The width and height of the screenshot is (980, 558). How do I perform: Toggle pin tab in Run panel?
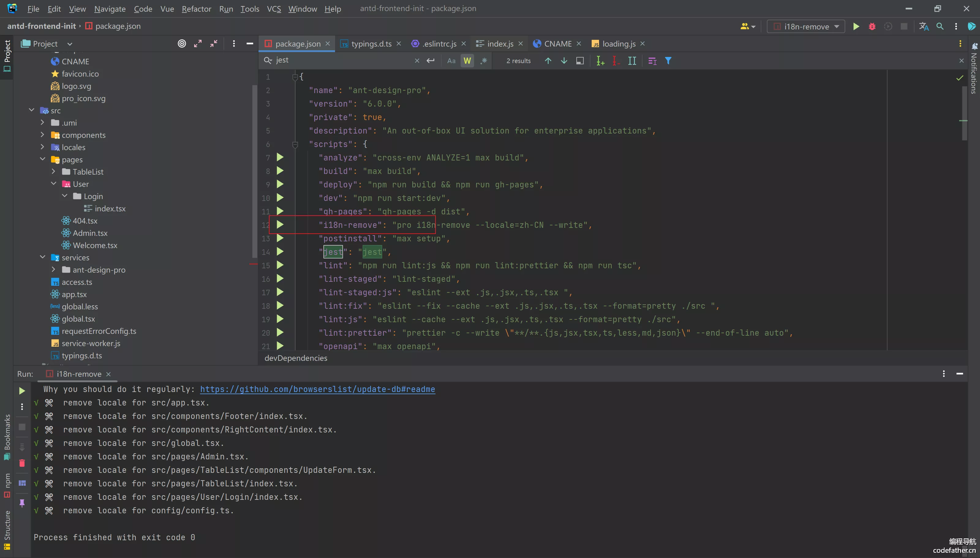point(22,503)
